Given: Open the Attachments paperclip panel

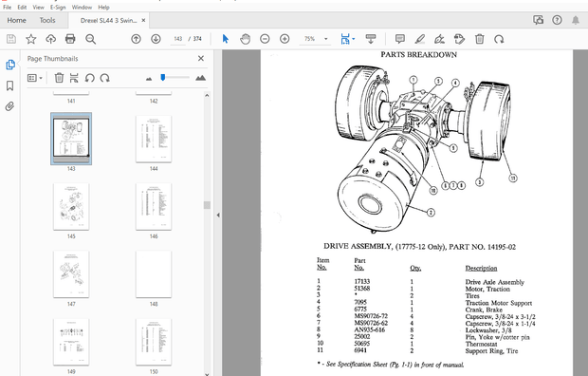Looking at the screenshot, I should coord(9,106).
